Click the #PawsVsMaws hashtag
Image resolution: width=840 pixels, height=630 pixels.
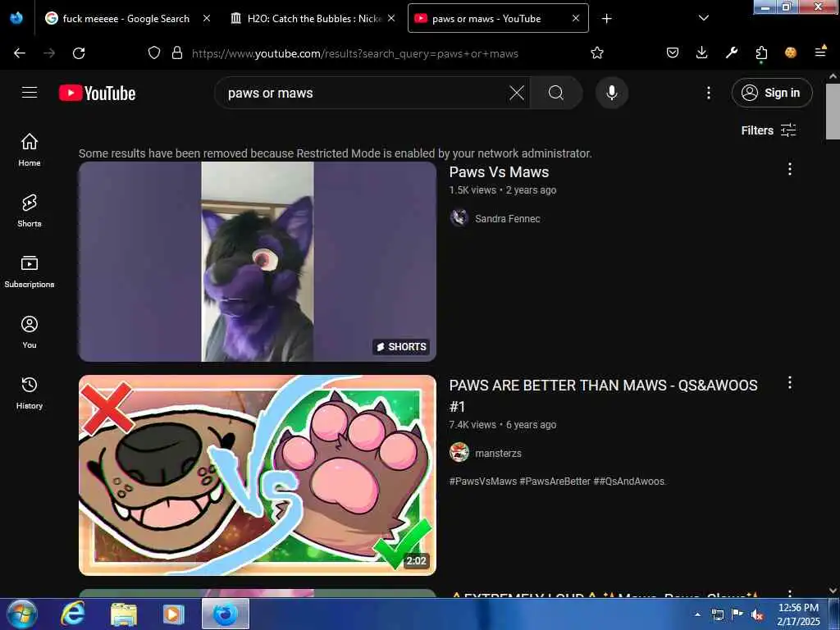pos(482,481)
